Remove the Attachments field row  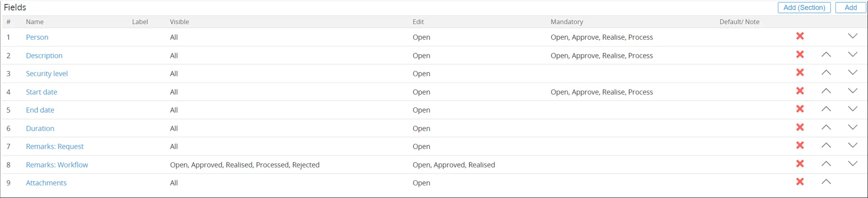tap(800, 182)
